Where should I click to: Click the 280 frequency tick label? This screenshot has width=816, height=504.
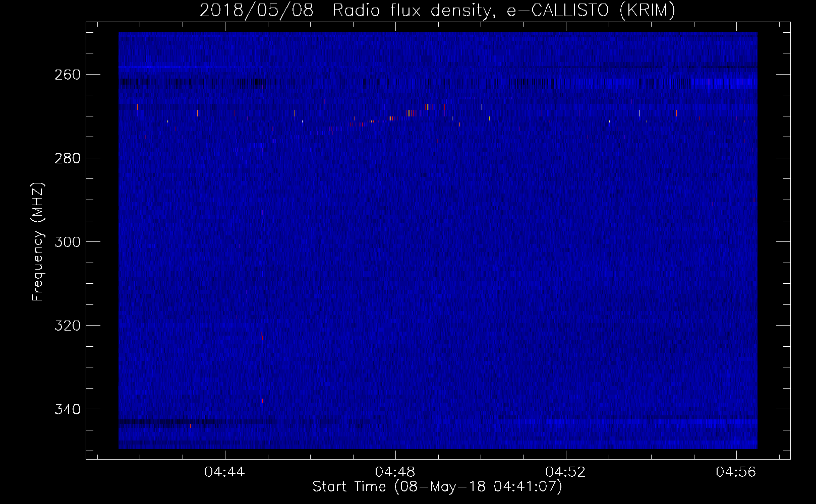click(67, 158)
